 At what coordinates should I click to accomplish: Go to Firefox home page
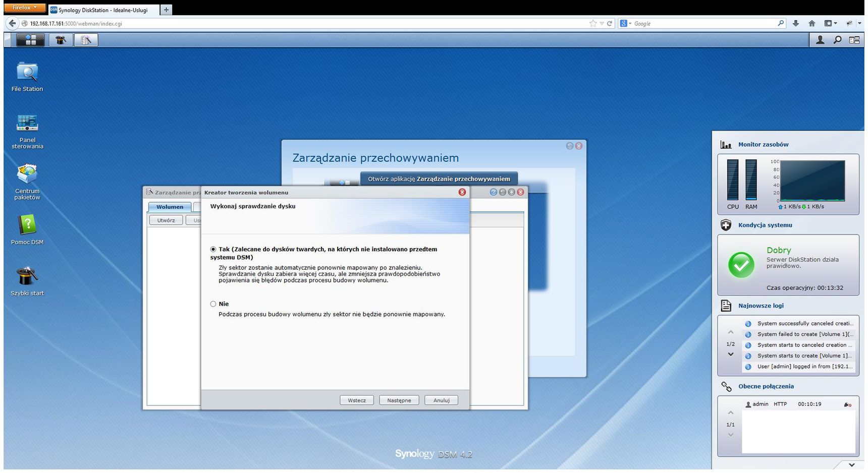click(x=812, y=23)
